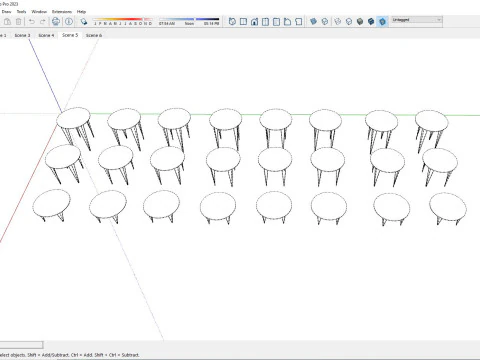480x360 pixels.
Task: Open the Window menu
Action: 39,12
